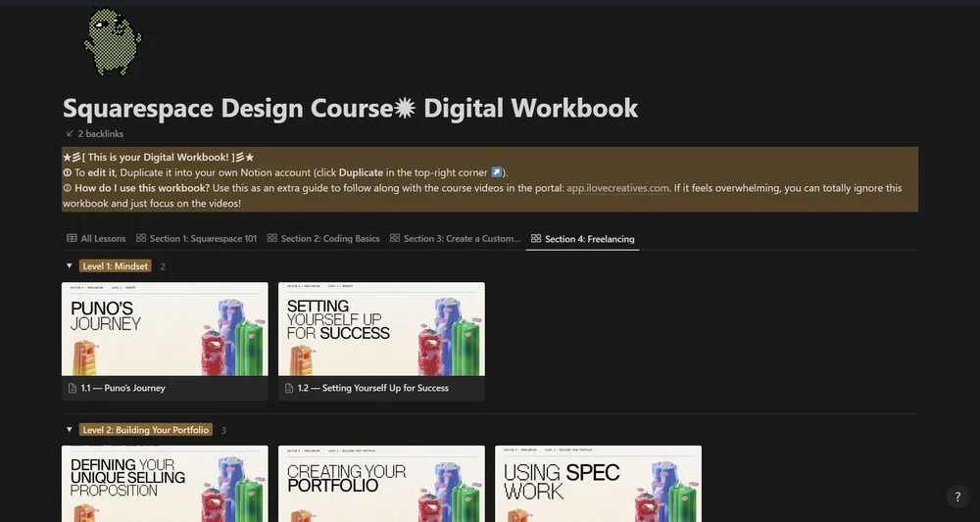Click the Squarespace Design Course Digital Workbook title

point(350,108)
